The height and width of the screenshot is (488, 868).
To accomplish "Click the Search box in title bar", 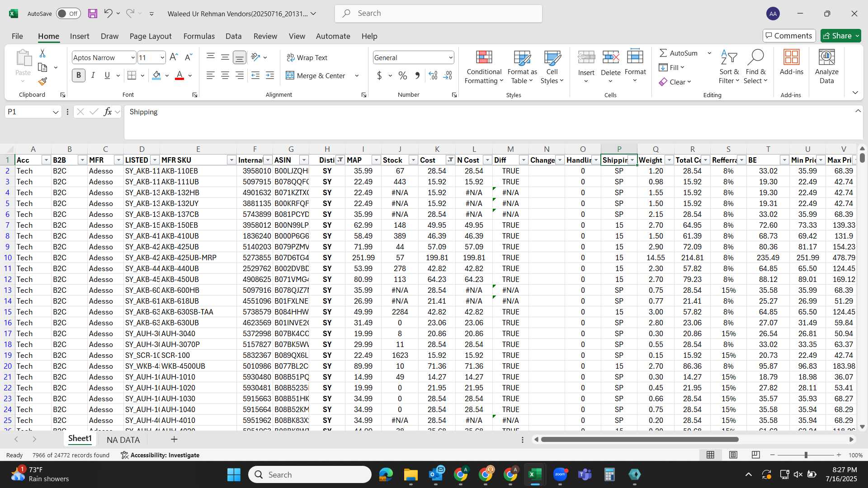I will coord(438,14).
